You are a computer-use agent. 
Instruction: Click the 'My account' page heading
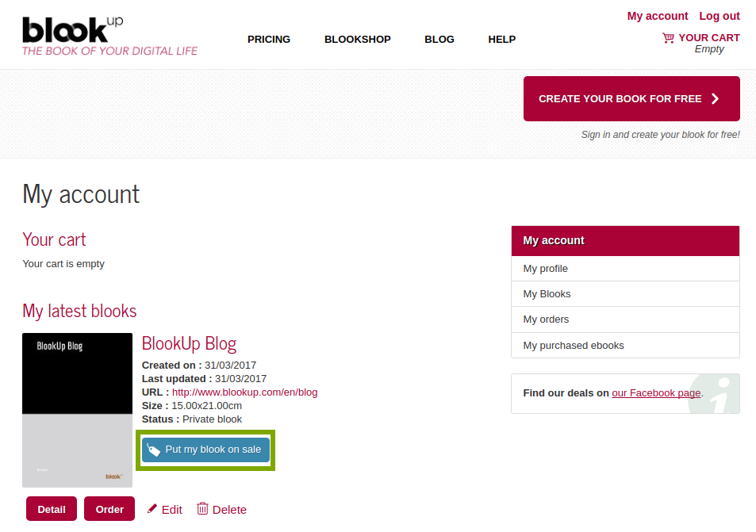tap(81, 194)
